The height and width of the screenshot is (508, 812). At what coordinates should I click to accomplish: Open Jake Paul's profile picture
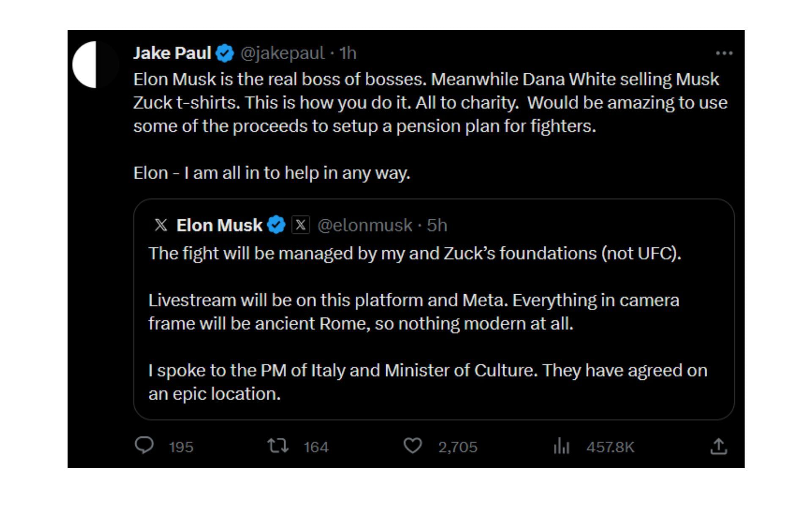point(96,65)
